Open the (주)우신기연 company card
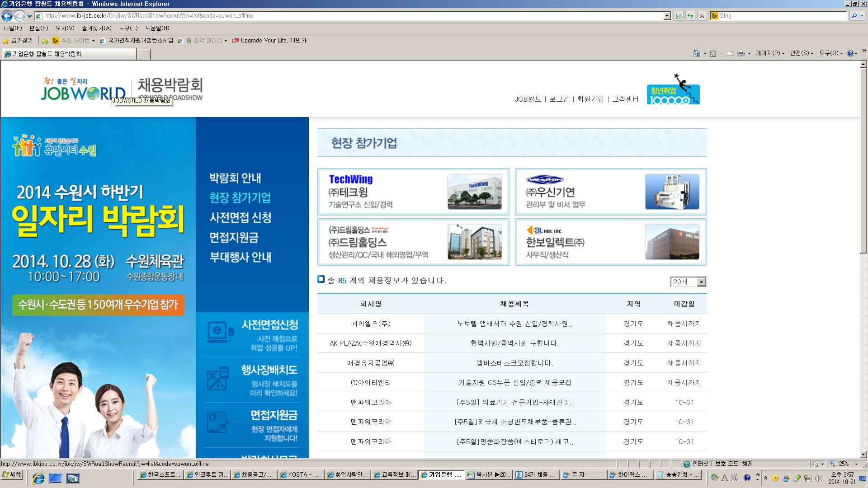The image size is (868, 488). coord(611,192)
